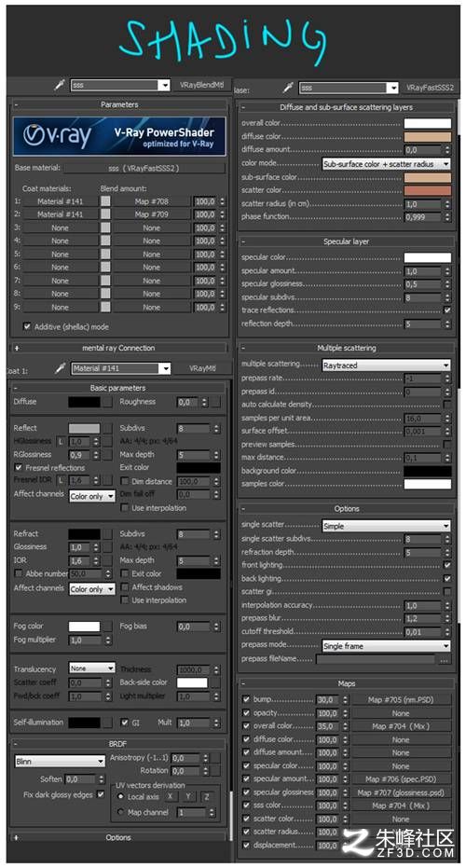Open Translucency None dropdown
This screenshot has height=868, width=466.
pyautogui.click(x=92, y=668)
